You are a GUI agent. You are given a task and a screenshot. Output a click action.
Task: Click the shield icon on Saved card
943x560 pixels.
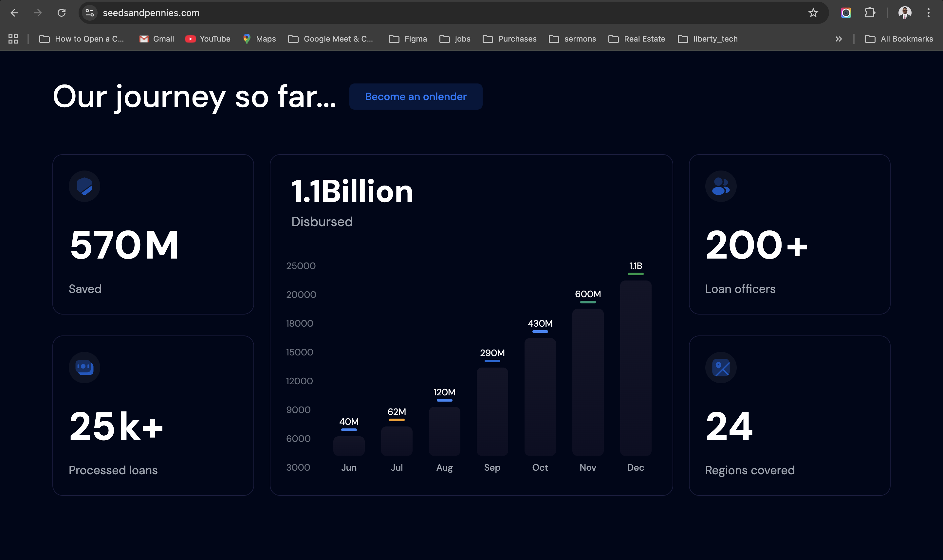tap(84, 186)
